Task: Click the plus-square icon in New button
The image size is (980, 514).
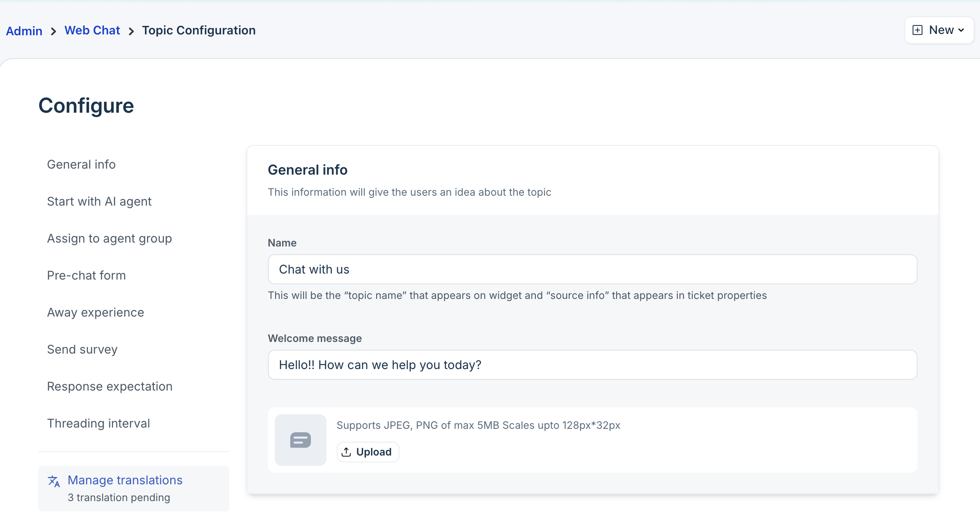Action: point(917,30)
